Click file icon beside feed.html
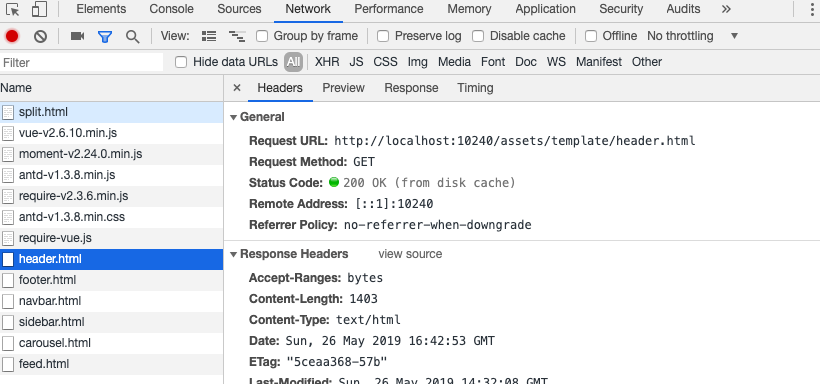 (8, 364)
